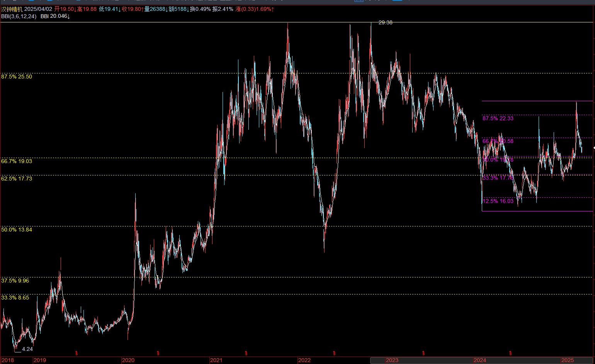Select the yellow 33.3% 8.65 level label

[15, 298]
